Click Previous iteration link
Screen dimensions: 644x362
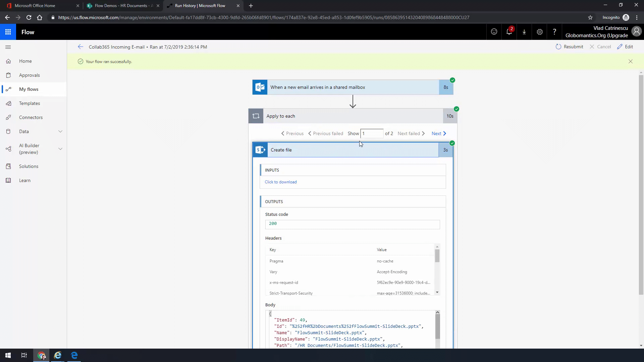292,133
